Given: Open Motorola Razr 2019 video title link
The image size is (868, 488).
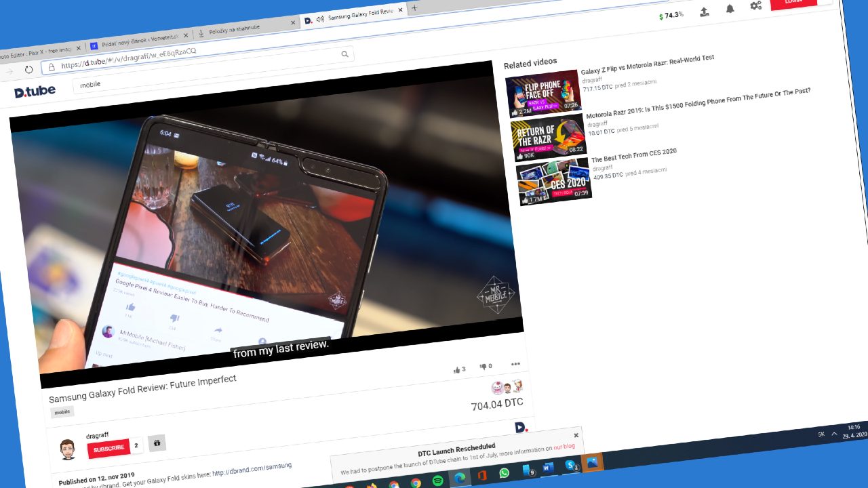Looking at the screenshot, I should tap(698, 104).
